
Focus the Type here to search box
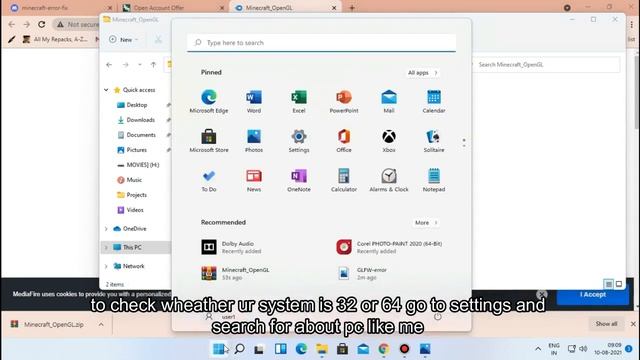click(322, 42)
